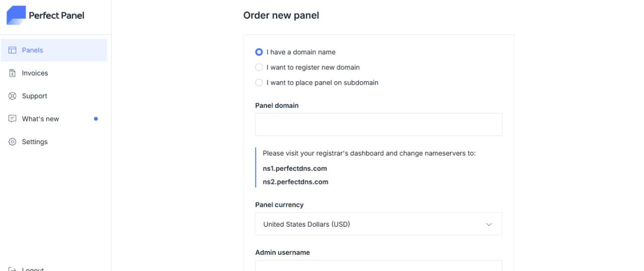Click the Admin username text field
Viewport: 644px width, 271px height.
378,265
